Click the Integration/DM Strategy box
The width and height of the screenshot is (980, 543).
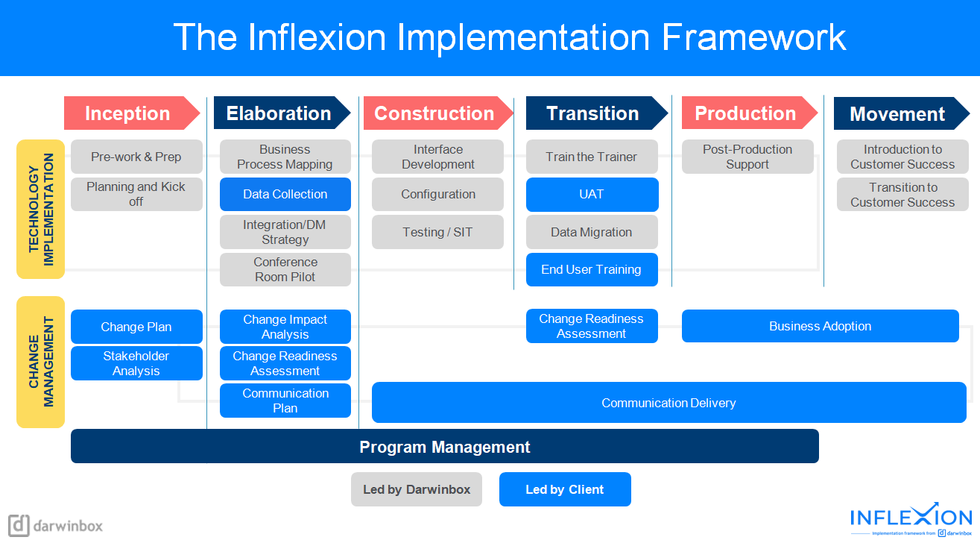tap(285, 232)
